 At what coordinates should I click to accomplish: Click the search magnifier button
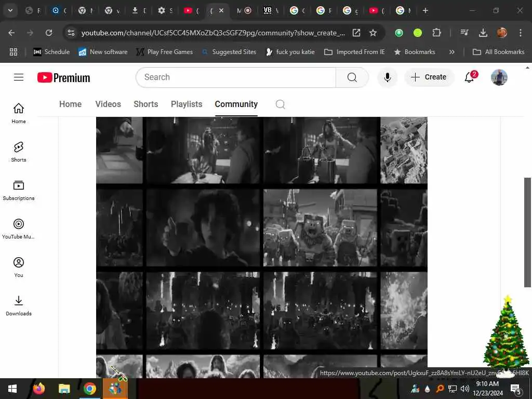pyautogui.click(x=352, y=77)
